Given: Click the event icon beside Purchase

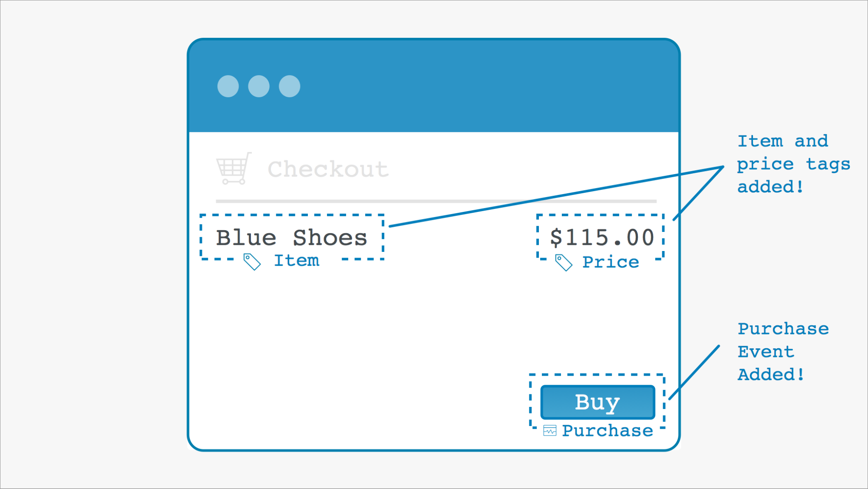Looking at the screenshot, I should (x=550, y=430).
